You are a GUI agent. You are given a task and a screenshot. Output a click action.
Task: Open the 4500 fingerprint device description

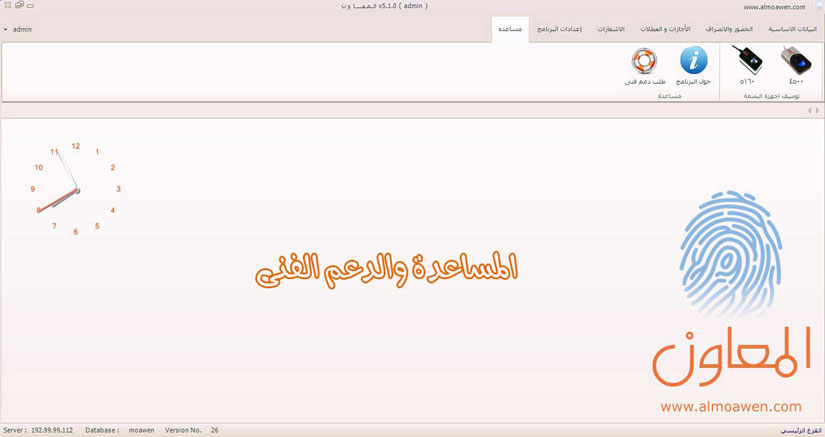coord(796,65)
